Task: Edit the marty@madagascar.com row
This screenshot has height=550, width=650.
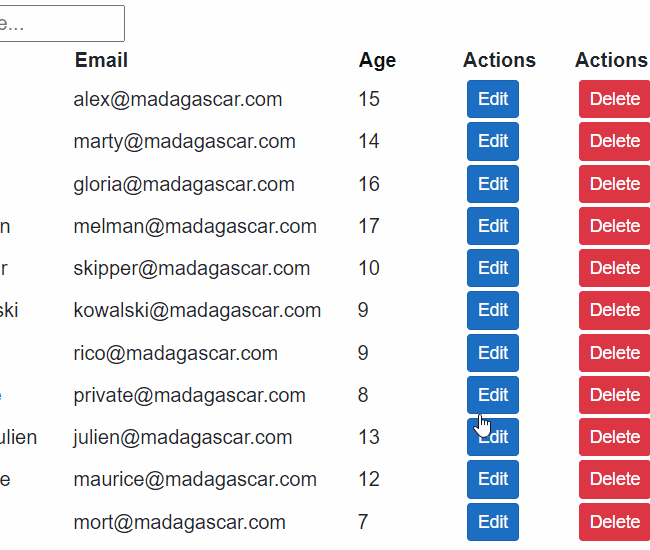Action: click(493, 141)
